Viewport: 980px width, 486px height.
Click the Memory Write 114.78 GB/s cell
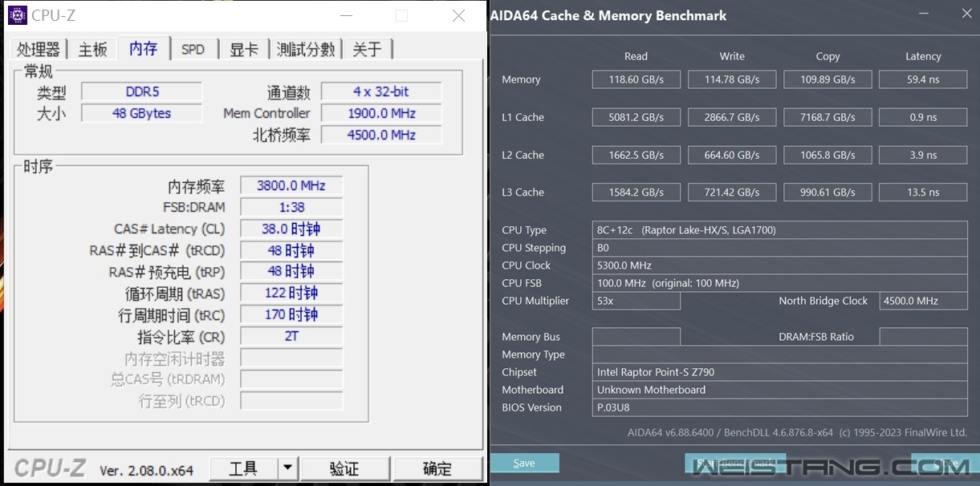click(732, 79)
